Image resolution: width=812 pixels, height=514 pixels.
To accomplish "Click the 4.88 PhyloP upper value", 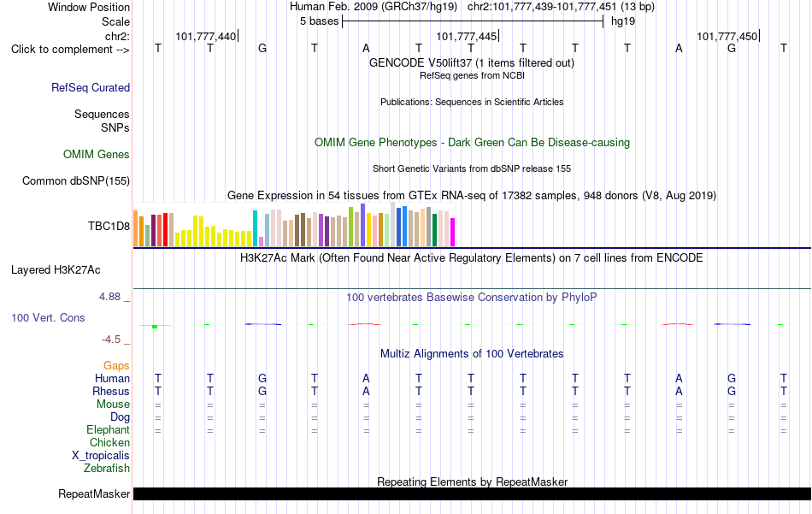I will pyautogui.click(x=109, y=297).
